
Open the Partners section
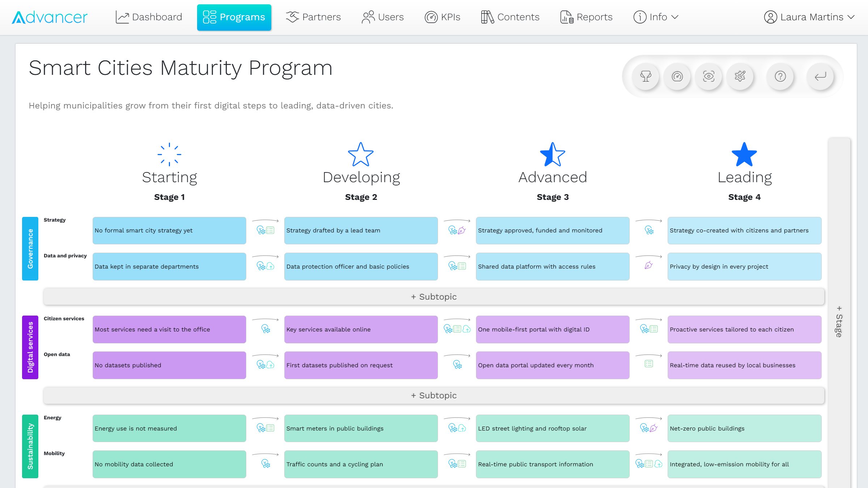(313, 17)
